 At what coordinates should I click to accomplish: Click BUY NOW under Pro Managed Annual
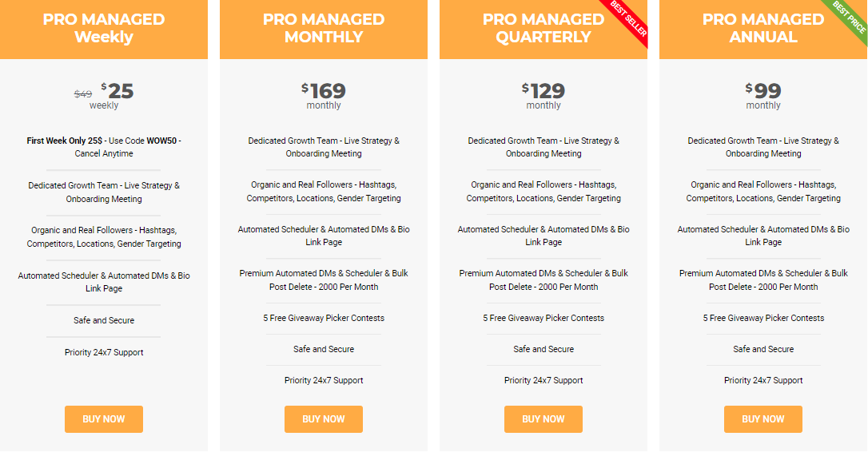pos(762,419)
